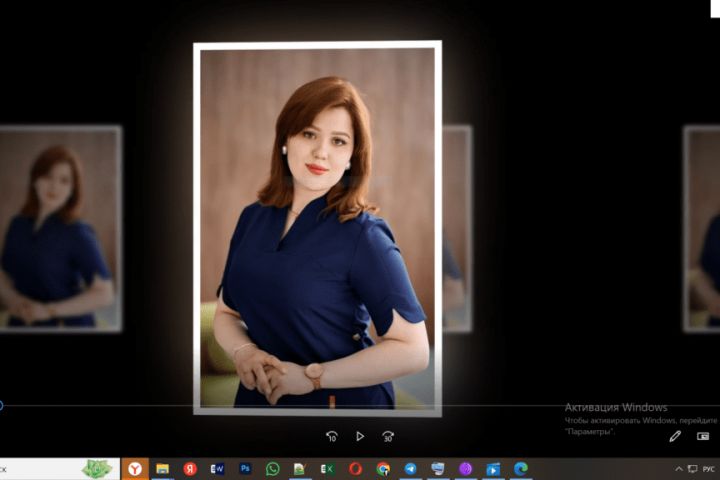Open the red Yandex app in taskbar

[189, 468]
